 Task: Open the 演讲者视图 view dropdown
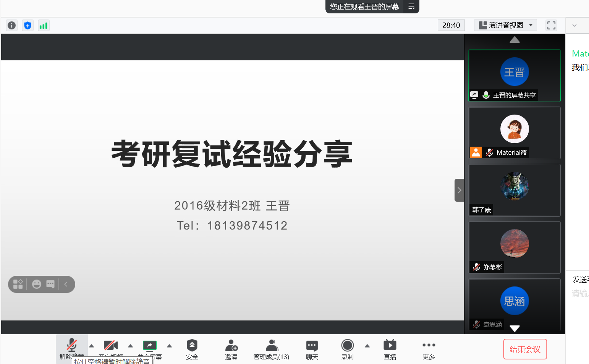[x=505, y=25]
